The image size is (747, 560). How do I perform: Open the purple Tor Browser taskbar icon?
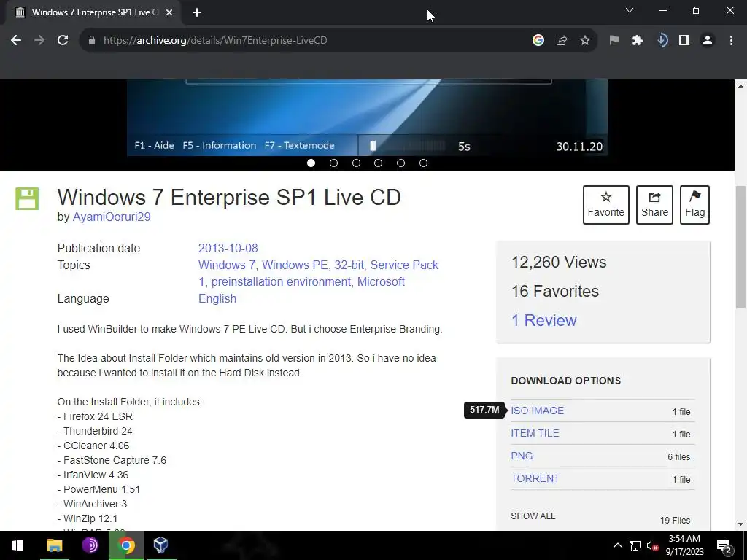coord(90,545)
